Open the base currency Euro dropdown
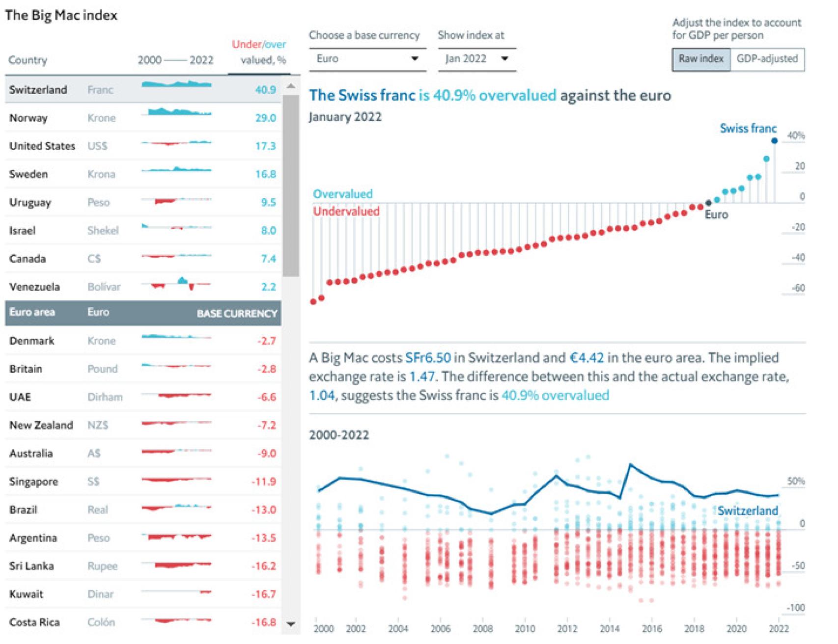The image size is (838, 644). click(367, 59)
